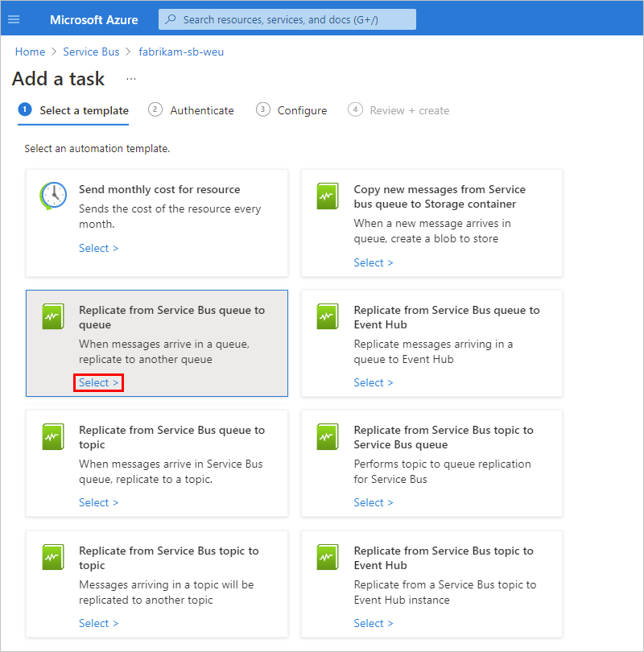Open Service Bus from the breadcrumb trail

pyautogui.click(x=91, y=52)
